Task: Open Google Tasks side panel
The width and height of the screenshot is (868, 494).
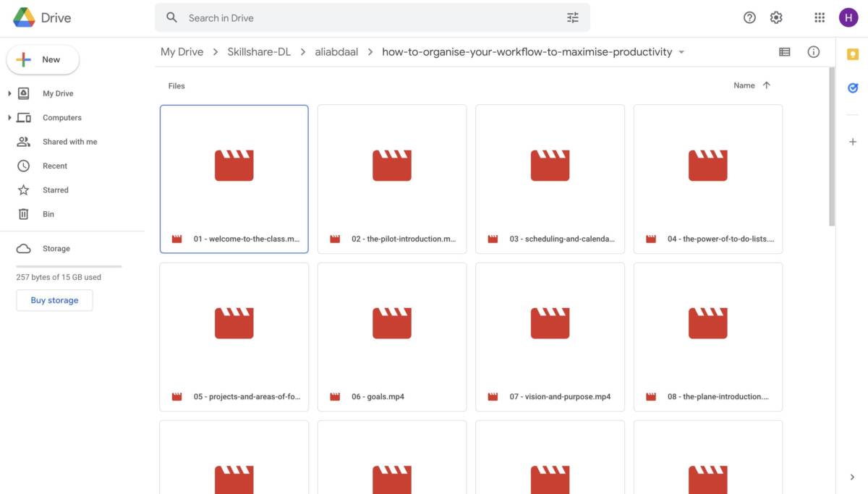Action: (x=853, y=88)
